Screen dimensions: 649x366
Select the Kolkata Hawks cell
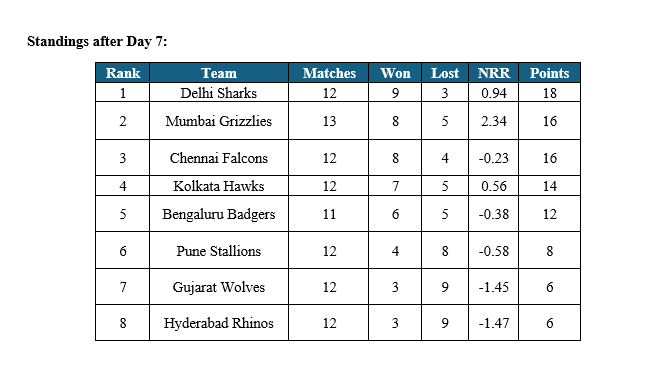click(x=219, y=186)
